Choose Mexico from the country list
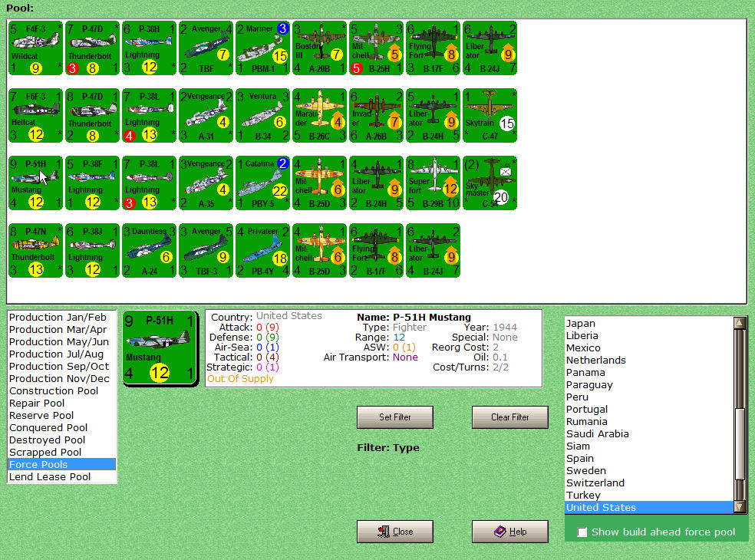755x560 pixels. click(x=649, y=348)
